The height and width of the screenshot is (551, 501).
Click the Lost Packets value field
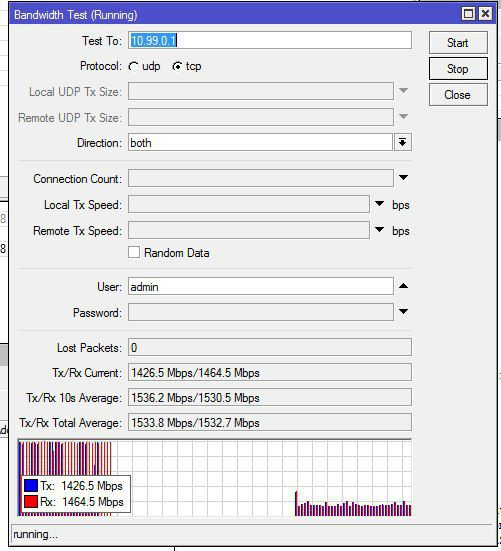tap(270, 348)
